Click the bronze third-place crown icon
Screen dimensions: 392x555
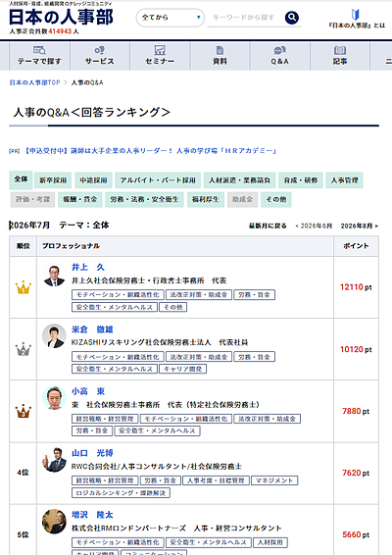(x=24, y=411)
